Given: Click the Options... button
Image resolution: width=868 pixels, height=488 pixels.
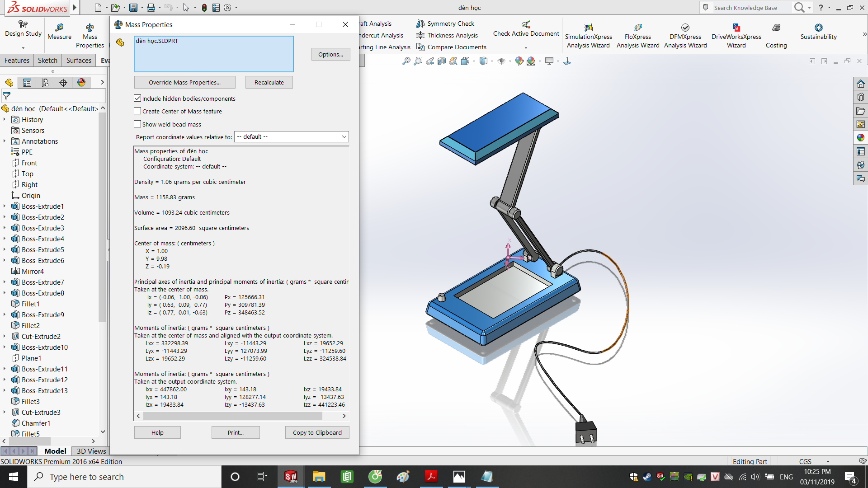Looking at the screenshot, I should pyautogui.click(x=330, y=54).
